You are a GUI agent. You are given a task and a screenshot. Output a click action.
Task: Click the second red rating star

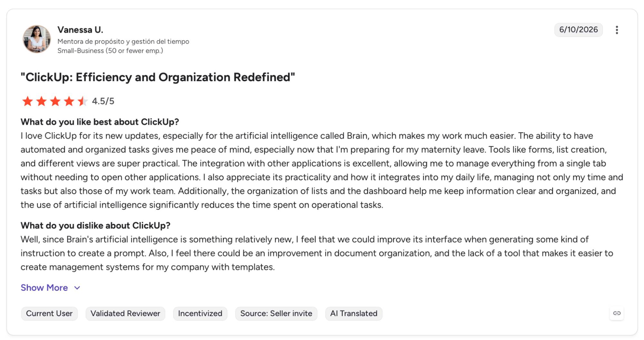pos(42,101)
